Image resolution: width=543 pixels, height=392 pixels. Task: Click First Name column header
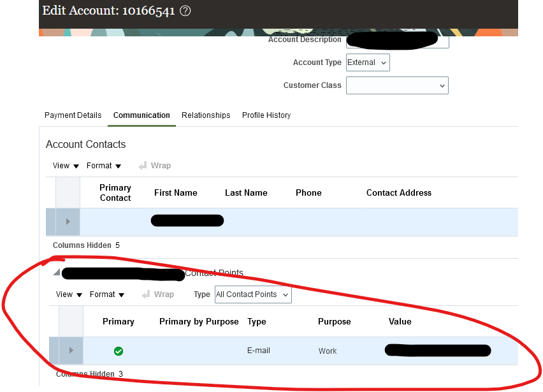pyautogui.click(x=176, y=193)
